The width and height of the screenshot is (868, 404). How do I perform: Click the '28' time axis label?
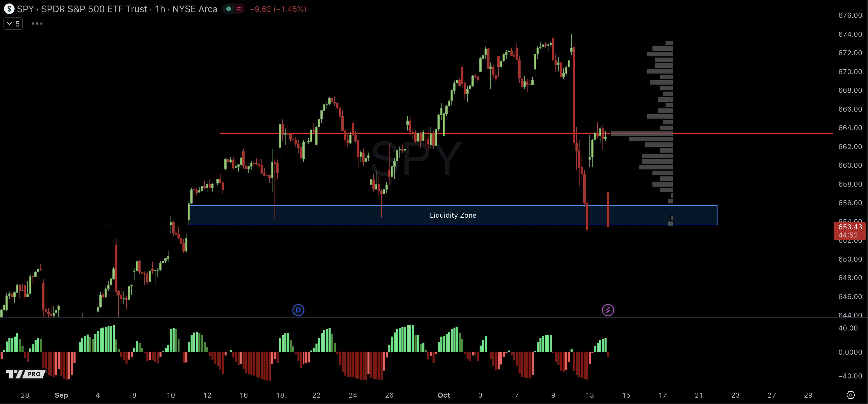click(x=25, y=395)
